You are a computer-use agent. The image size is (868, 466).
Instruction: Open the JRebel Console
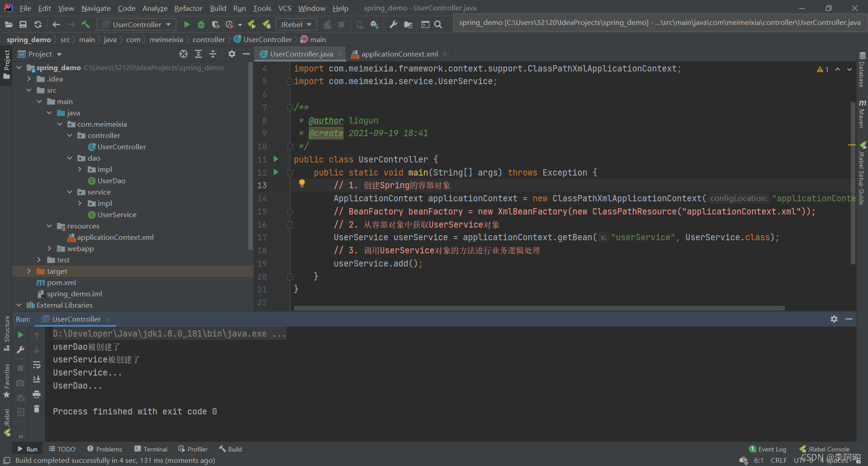(824, 449)
